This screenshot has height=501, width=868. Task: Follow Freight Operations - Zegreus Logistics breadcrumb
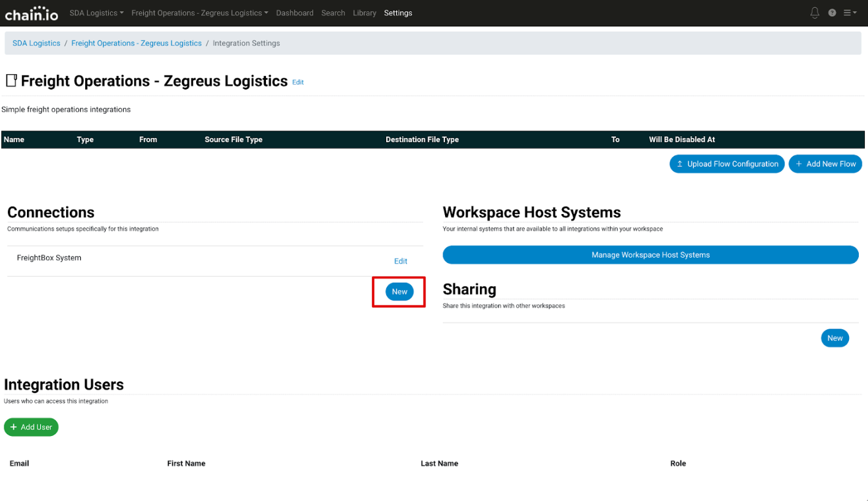(x=136, y=44)
